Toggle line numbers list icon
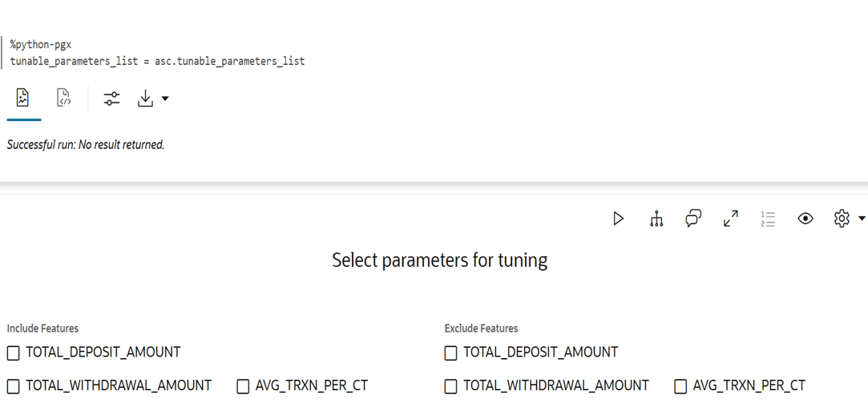 [768, 219]
